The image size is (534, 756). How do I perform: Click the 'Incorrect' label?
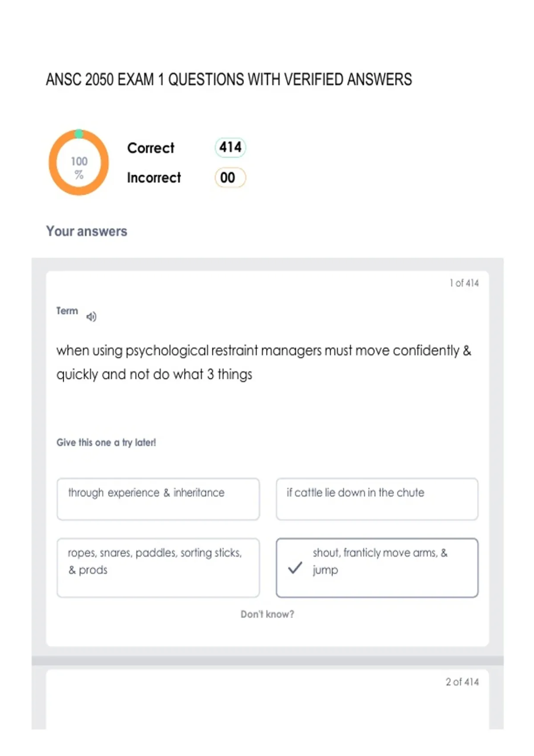[154, 178]
